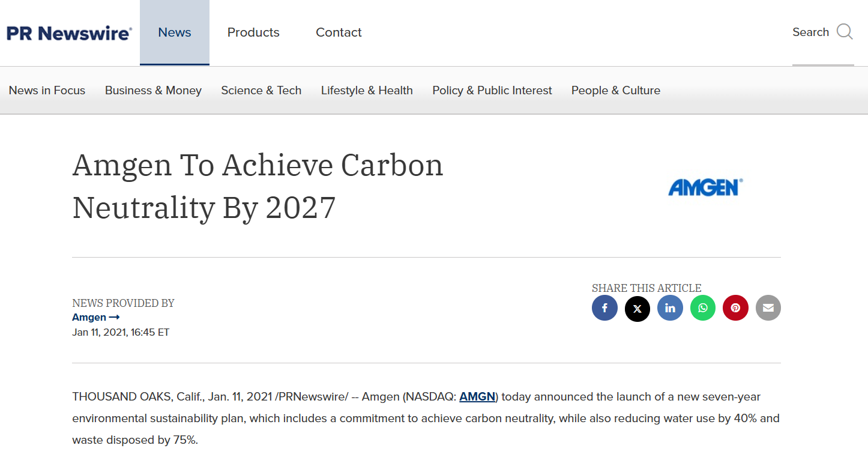The width and height of the screenshot is (868, 463).
Task: Open People & Culture category
Action: 616,91
